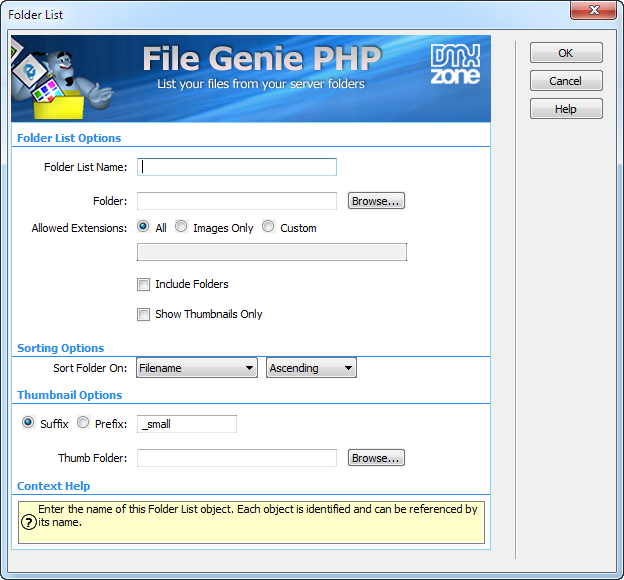The height and width of the screenshot is (580, 624).
Task: Click the Thumbnail Options heading
Action: point(70,395)
